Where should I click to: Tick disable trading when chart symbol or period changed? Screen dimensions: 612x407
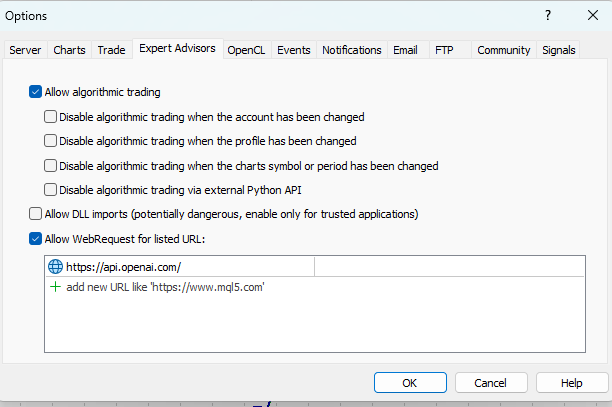click(51, 165)
